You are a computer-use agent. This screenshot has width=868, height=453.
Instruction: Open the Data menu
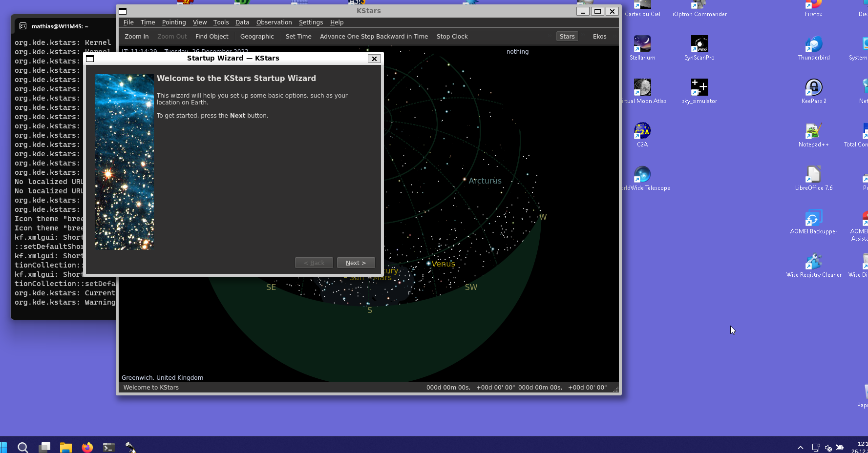click(242, 22)
